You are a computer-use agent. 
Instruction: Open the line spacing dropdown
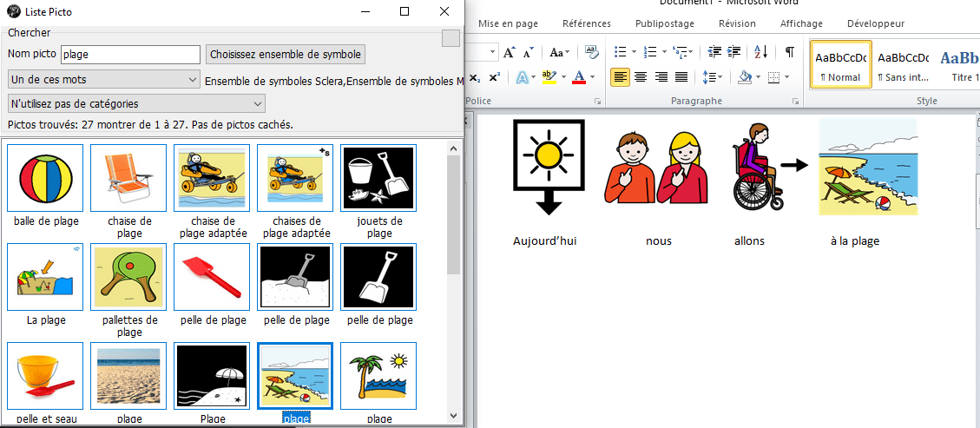pyautogui.click(x=712, y=77)
